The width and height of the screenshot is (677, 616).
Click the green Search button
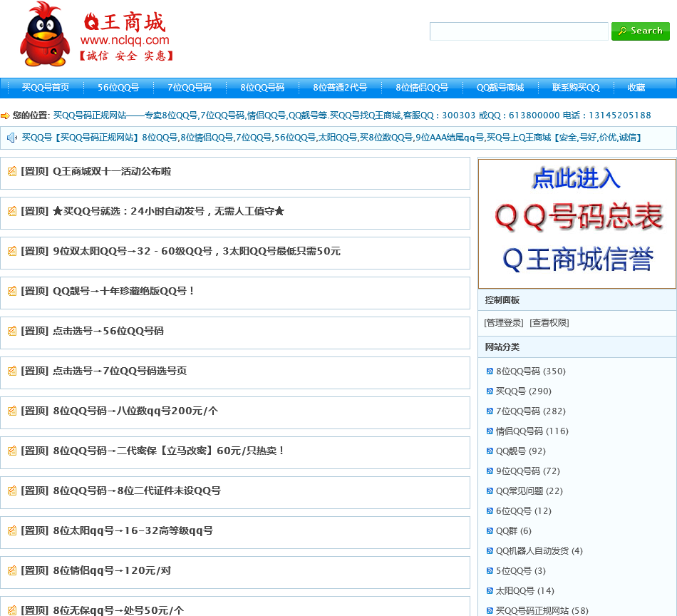pos(641,31)
